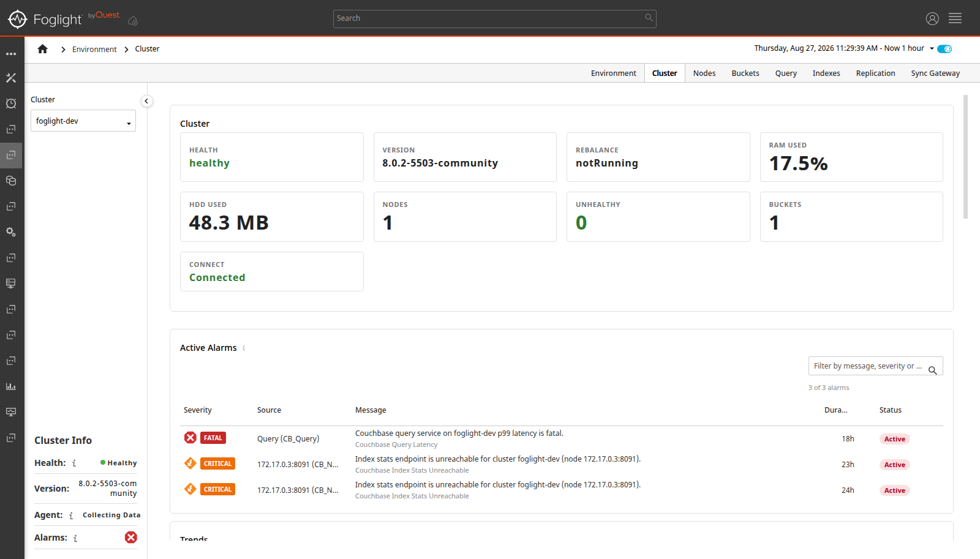Open the Nodes tab
This screenshot has width=980, height=559.
point(704,73)
